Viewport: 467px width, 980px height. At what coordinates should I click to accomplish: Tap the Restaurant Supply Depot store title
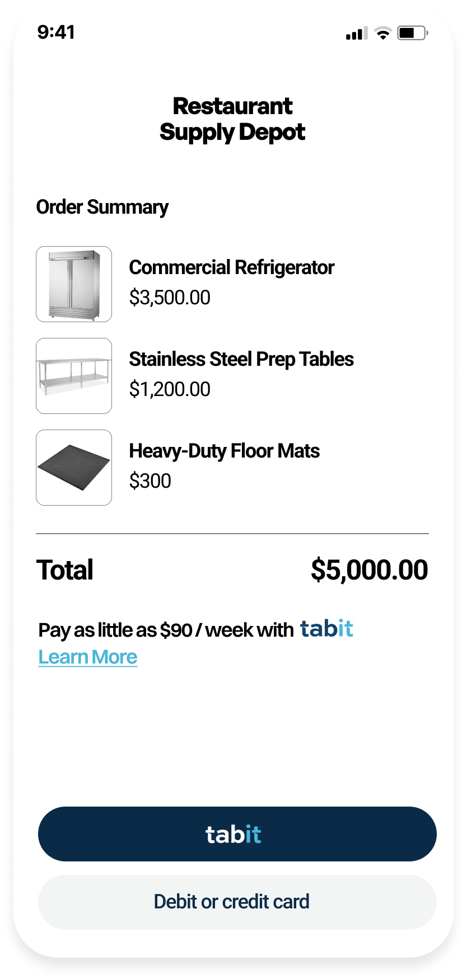pos(232,119)
